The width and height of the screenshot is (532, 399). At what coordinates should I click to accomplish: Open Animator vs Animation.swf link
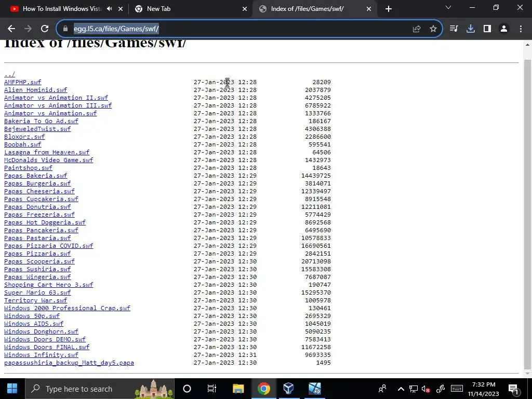(50, 113)
